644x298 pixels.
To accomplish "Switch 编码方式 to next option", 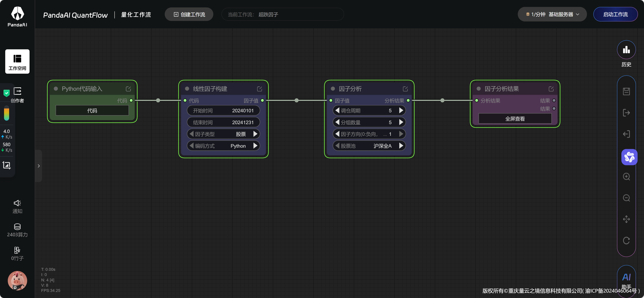I will (x=255, y=146).
